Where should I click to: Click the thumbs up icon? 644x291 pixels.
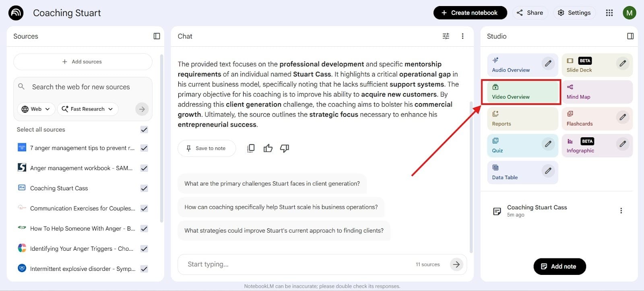[x=268, y=149]
